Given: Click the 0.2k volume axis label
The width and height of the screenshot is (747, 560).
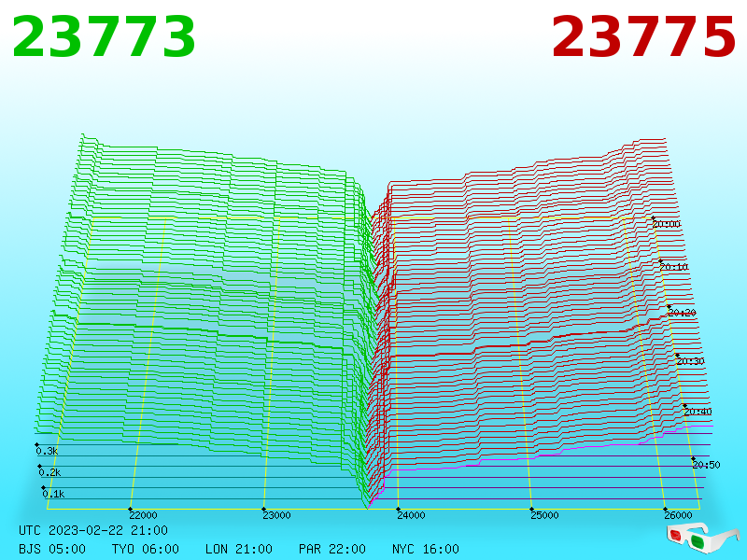Looking at the screenshot, I should click(49, 472).
